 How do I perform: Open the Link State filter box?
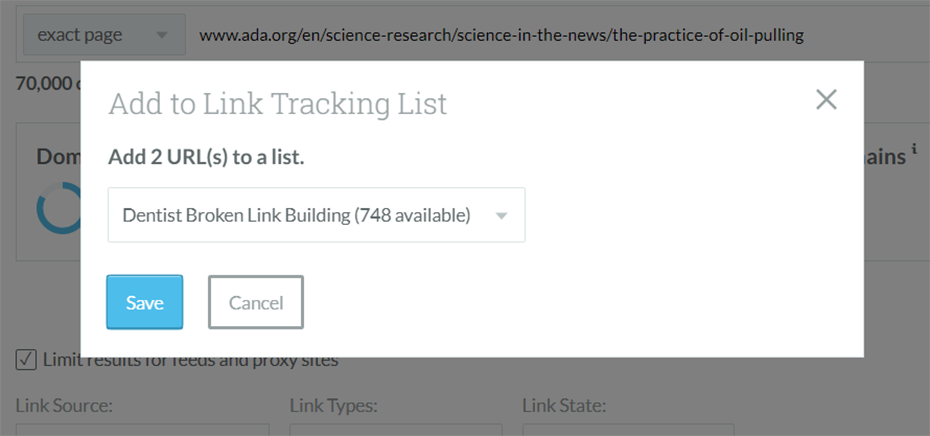(628, 430)
